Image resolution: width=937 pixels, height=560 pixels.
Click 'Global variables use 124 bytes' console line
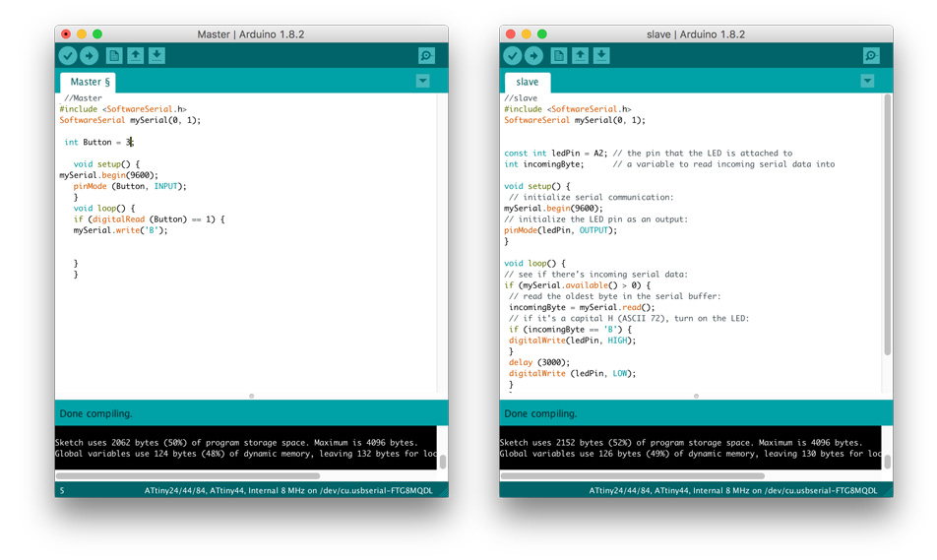246,454
